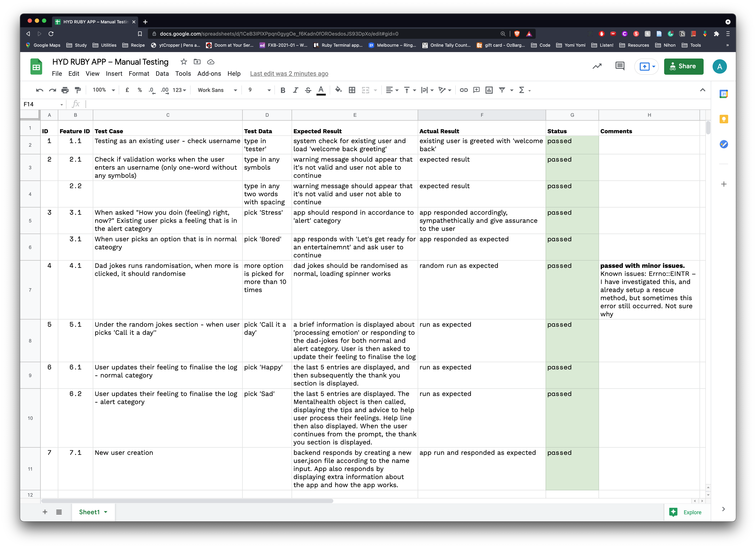The image size is (756, 548).
Task: Insert a chart using the toolbar icon
Action: [489, 90]
